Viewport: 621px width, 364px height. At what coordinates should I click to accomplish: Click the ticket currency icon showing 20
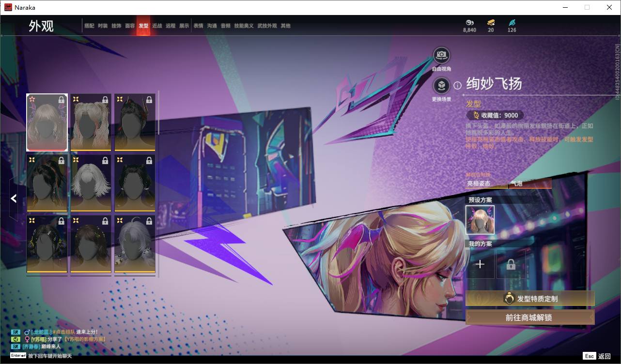[491, 22]
